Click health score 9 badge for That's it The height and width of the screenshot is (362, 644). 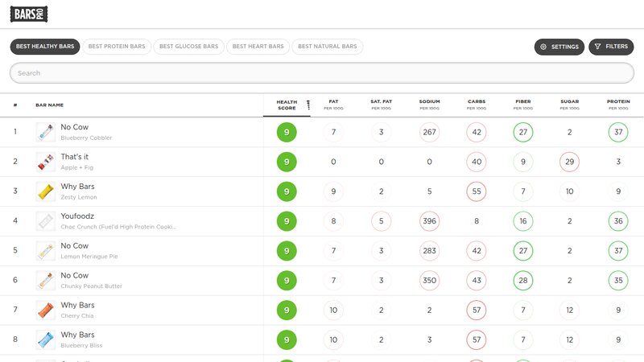click(x=287, y=162)
